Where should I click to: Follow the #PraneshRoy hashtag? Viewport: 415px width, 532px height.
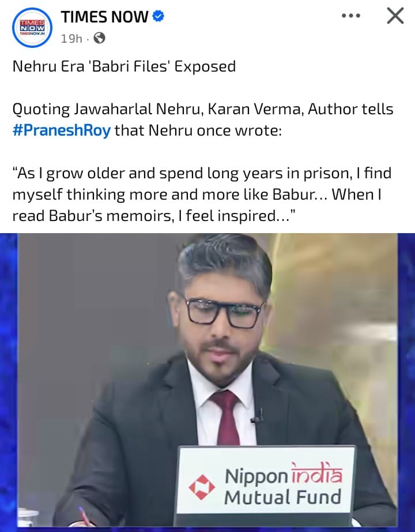tap(61, 130)
